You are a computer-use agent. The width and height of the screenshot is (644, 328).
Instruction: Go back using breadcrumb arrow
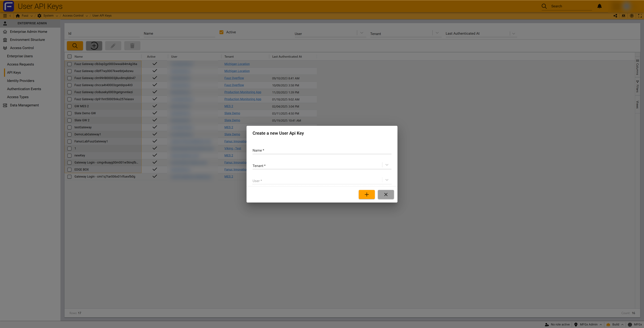pyautogui.click(x=10, y=15)
